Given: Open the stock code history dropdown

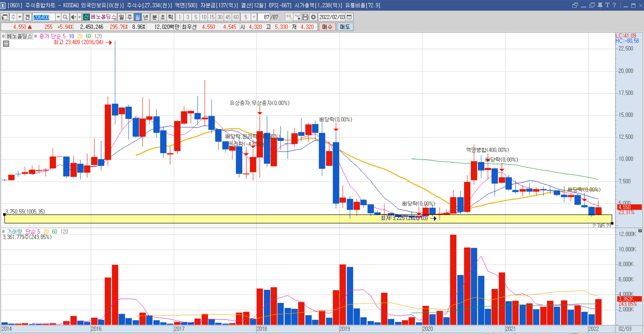Looking at the screenshot, I should pyautogui.click(x=58, y=17).
